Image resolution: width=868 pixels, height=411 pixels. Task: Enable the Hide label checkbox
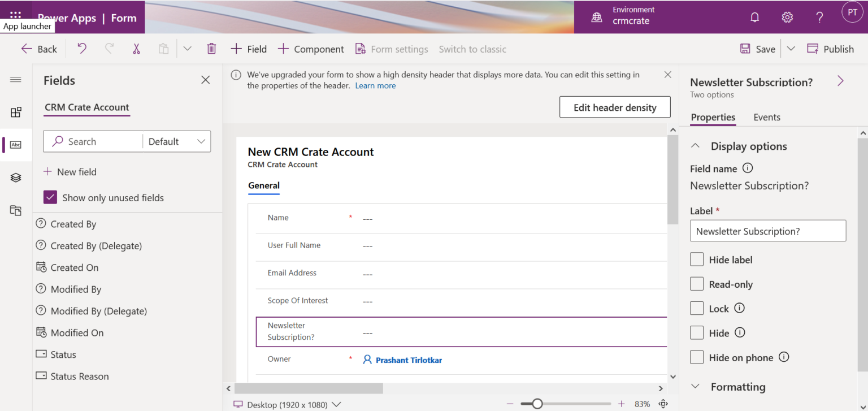[x=697, y=259]
